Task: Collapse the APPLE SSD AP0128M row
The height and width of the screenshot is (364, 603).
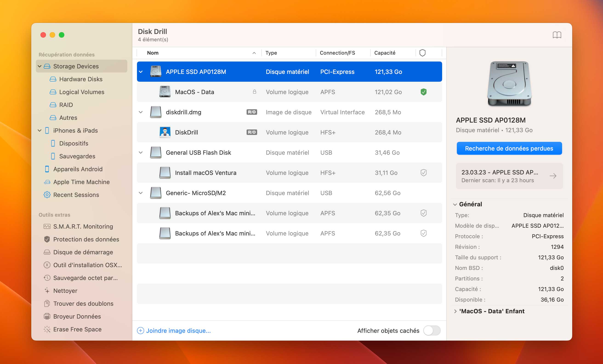Action: [141, 72]
